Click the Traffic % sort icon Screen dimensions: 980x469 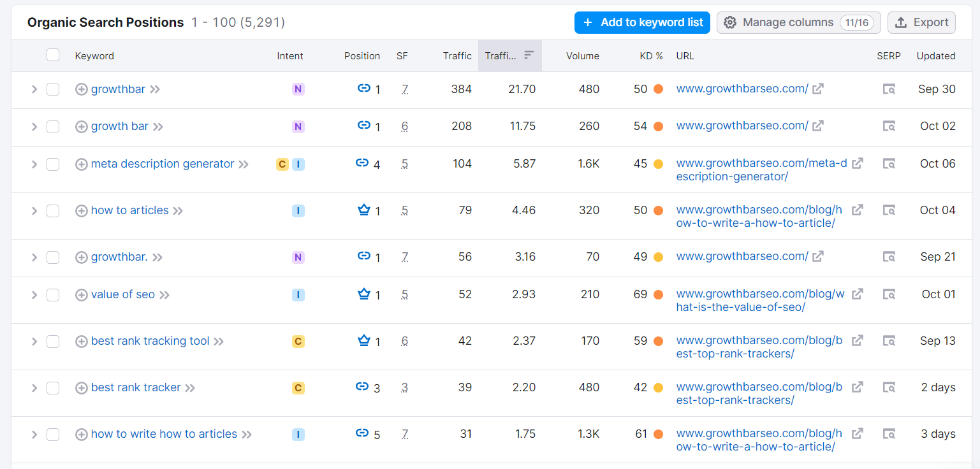529,55
